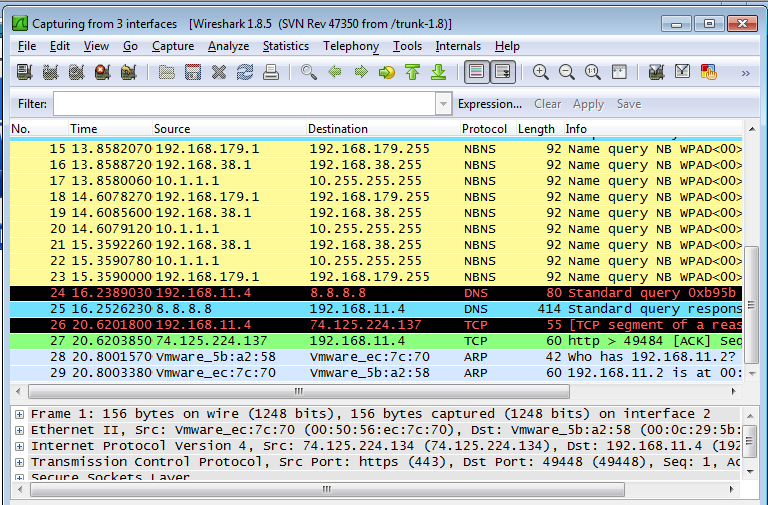Restart the running capture icon
The image size is (768, 505).
[x=128, y=72]
